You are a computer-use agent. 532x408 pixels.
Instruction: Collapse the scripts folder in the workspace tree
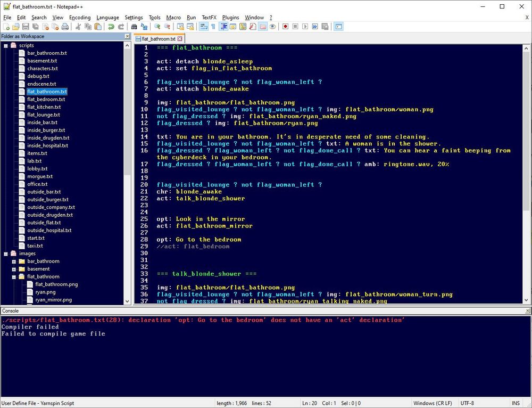click(x=6, y=45)
